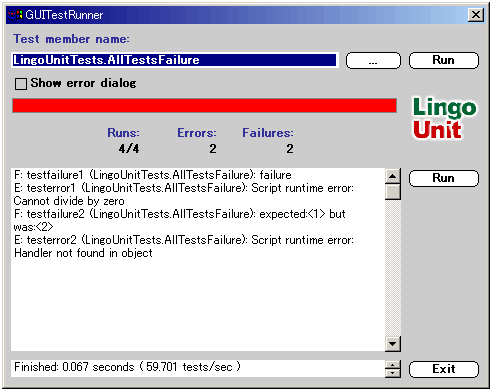Select the testerror2 Handler not found entry

point(184,247)
